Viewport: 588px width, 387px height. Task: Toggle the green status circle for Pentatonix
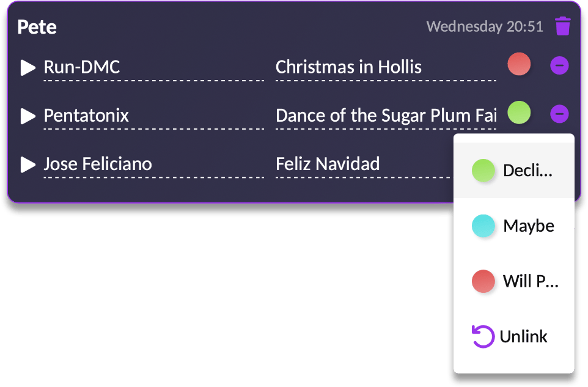pos(519,112)
